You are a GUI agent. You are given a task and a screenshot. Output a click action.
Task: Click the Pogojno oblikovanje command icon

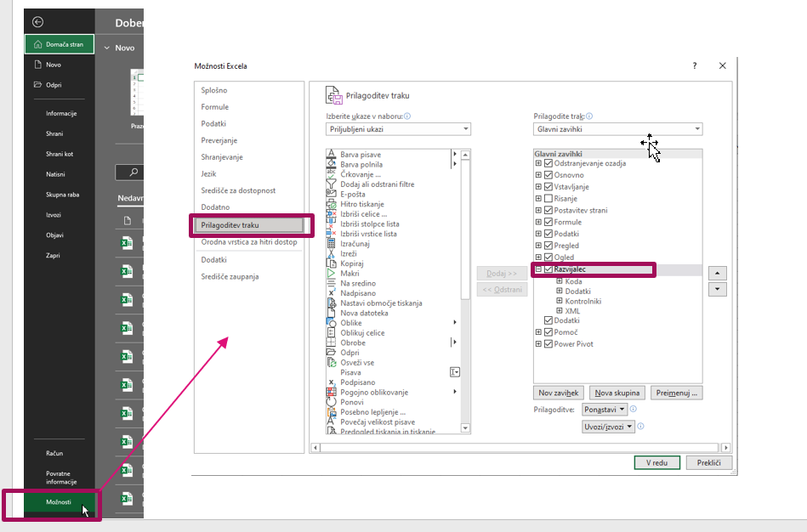tap(331, 392)
